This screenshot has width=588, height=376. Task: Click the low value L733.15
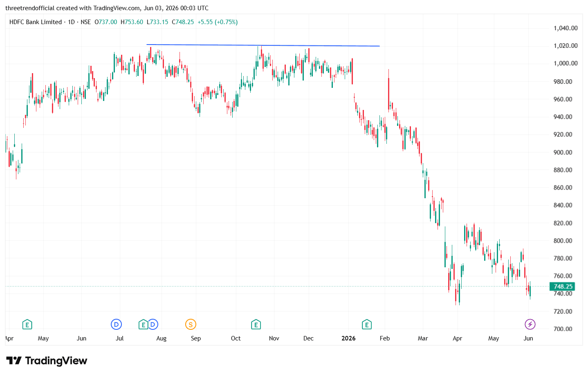pyautogui.click(x=157, y=22)
